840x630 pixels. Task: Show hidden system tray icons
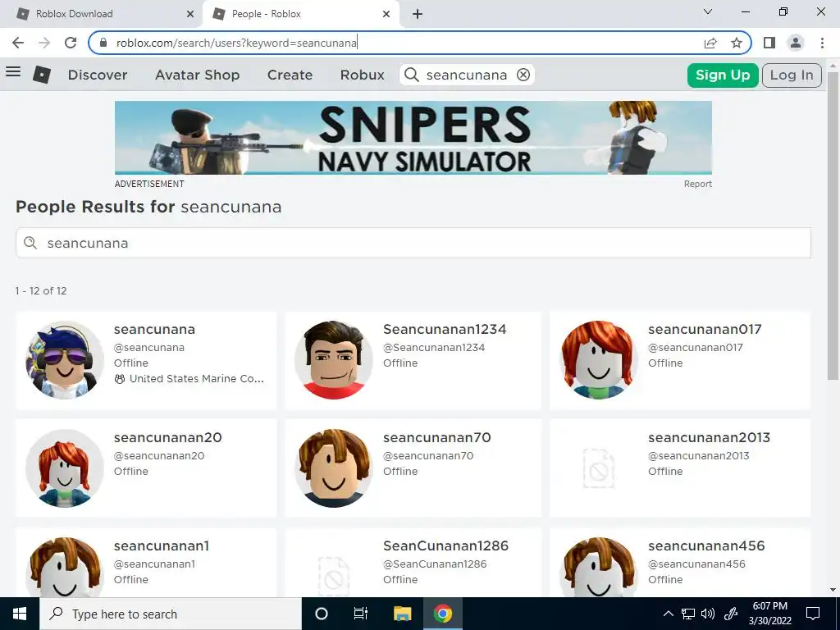coord(668,614)
